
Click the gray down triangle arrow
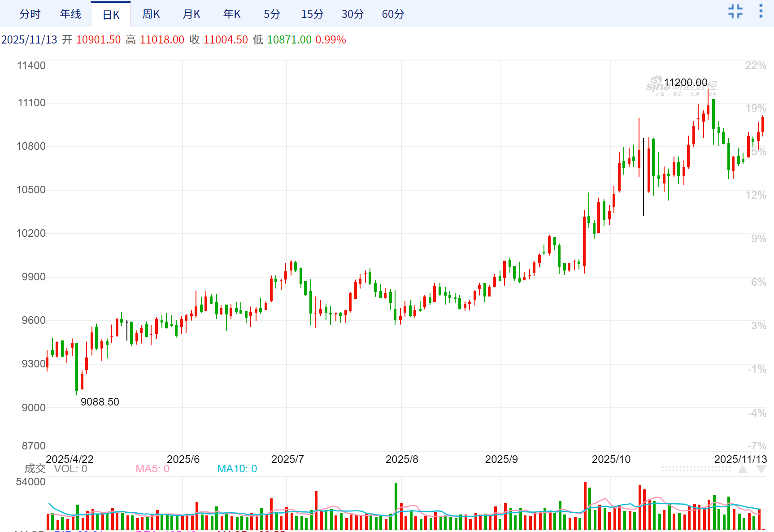(x=761, y=469)
